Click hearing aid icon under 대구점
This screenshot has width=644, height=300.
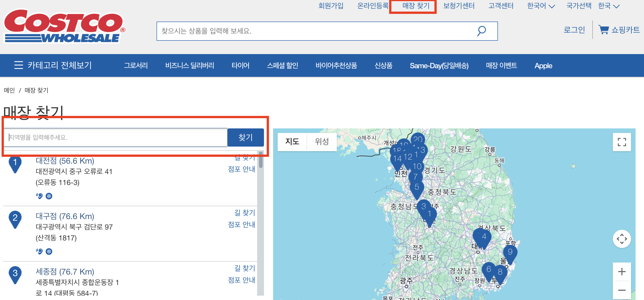tap(39, 251)
